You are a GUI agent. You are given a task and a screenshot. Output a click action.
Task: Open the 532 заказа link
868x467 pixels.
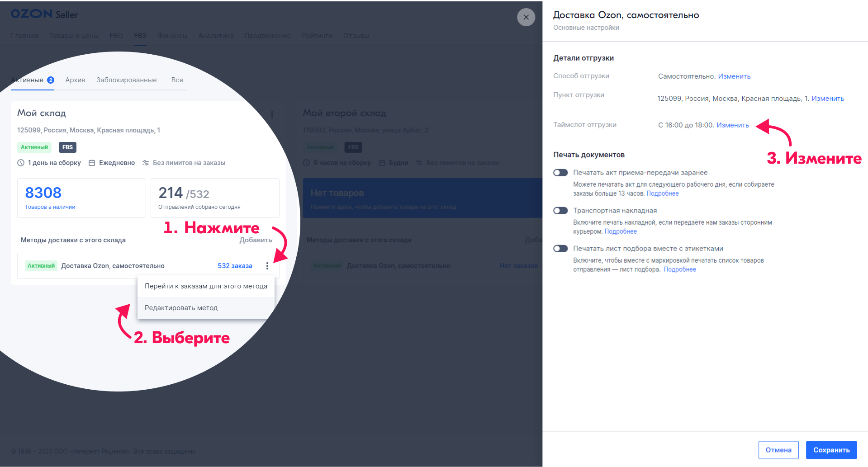(x=235, y=266)
